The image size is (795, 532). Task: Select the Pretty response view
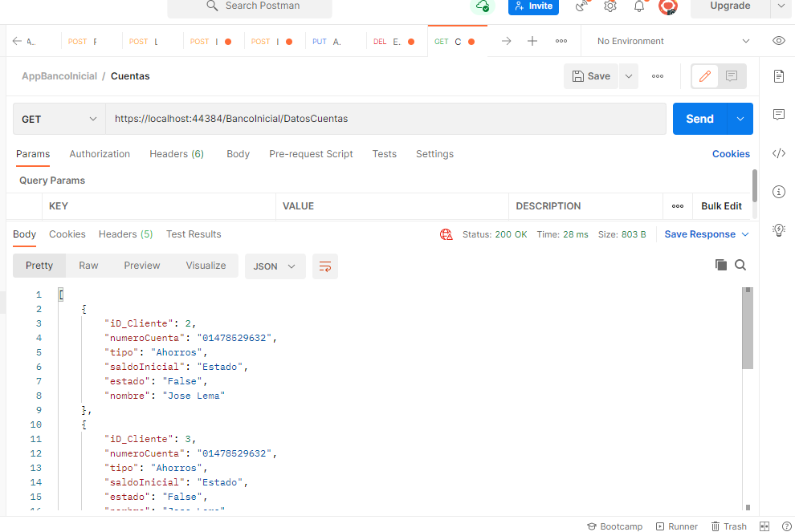click(x=39, y=266)
